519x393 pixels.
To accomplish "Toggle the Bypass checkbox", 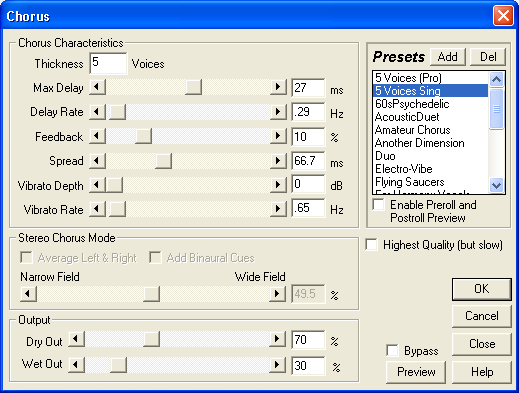I will tap(392, 350).
